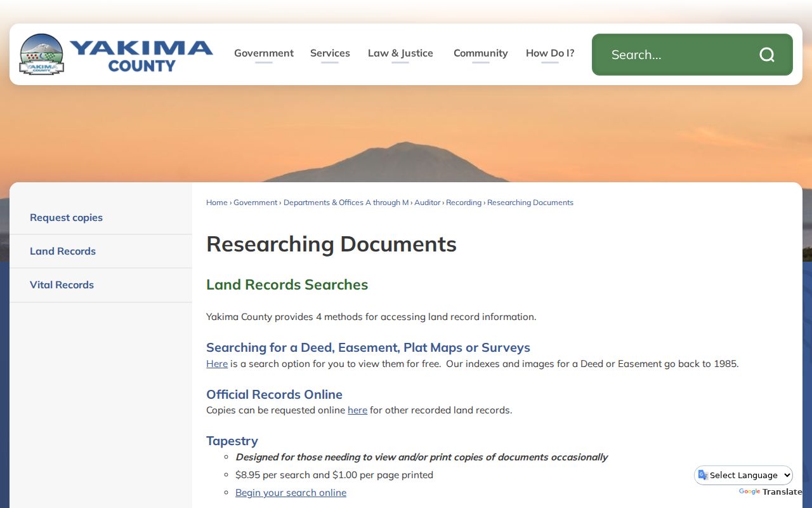Click 'Begin your search online' link

click(x=291, y=493)
